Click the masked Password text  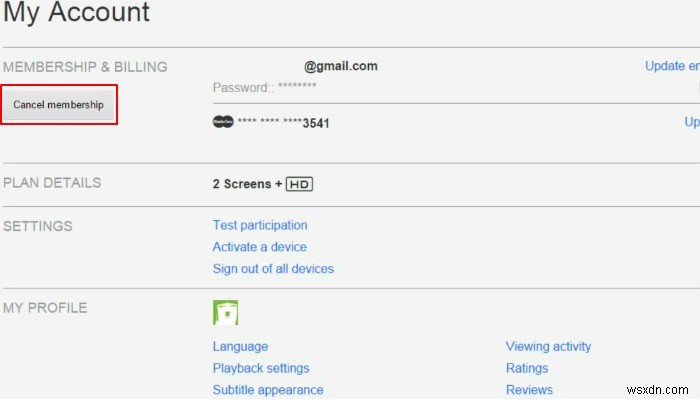[265, 88]
